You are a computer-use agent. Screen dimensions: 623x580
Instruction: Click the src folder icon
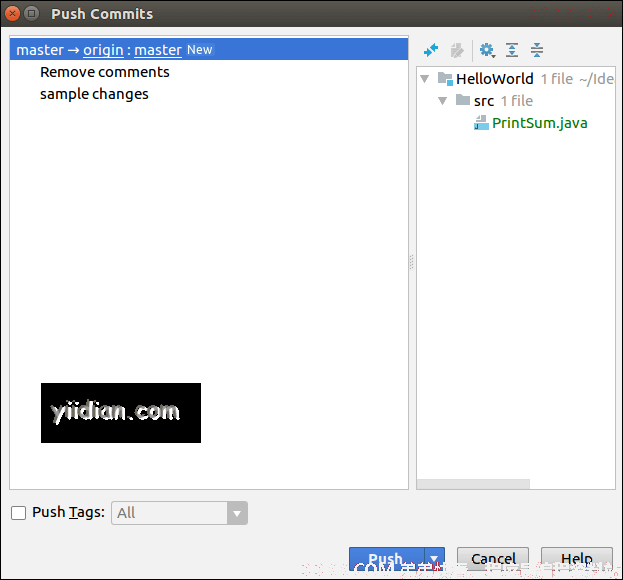(463, 100)
